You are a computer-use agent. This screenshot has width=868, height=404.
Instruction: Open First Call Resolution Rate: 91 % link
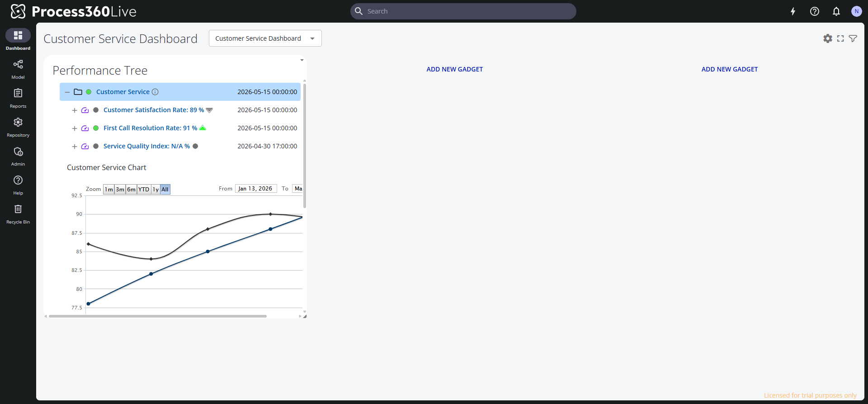[x=151, y=128]
